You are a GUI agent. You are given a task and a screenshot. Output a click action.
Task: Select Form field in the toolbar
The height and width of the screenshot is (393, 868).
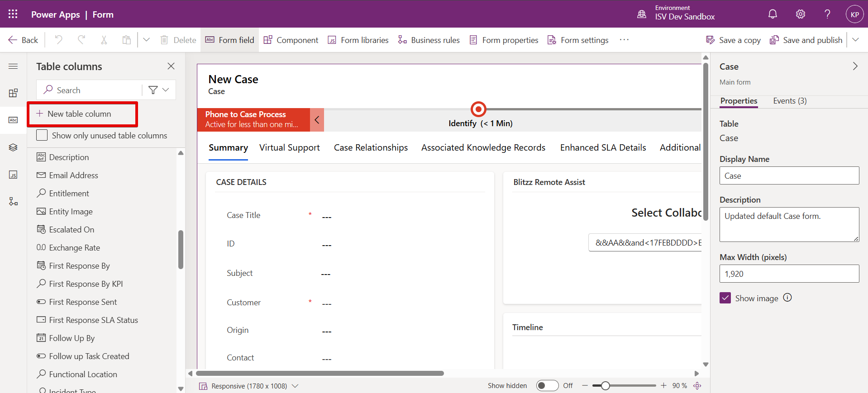[230, 40]
